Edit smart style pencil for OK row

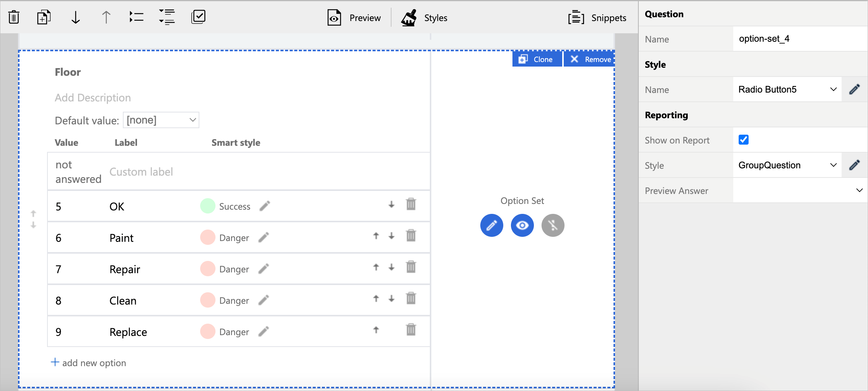point(264,206)
